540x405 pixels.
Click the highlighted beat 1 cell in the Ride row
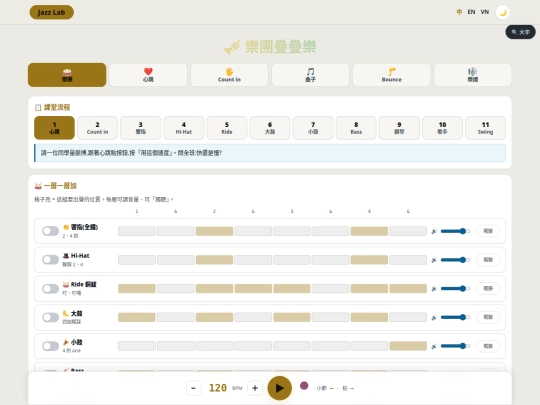pyautogui.click(x=137, y=289)
